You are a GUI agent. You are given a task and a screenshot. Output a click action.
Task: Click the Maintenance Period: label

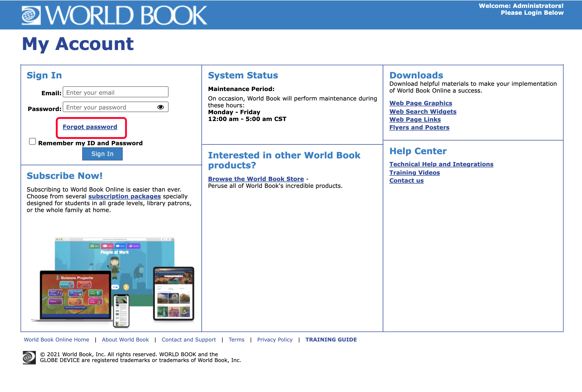241,89
